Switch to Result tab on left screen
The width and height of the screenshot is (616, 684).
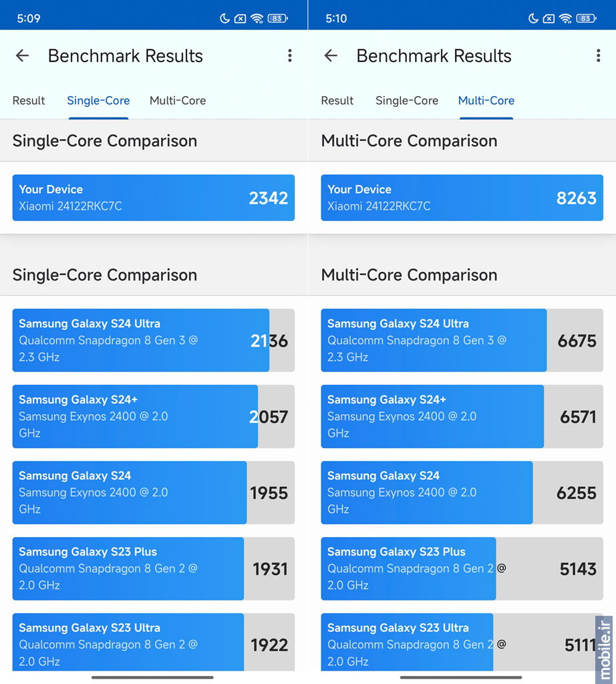pyautogui.click(x=28, y=101)
